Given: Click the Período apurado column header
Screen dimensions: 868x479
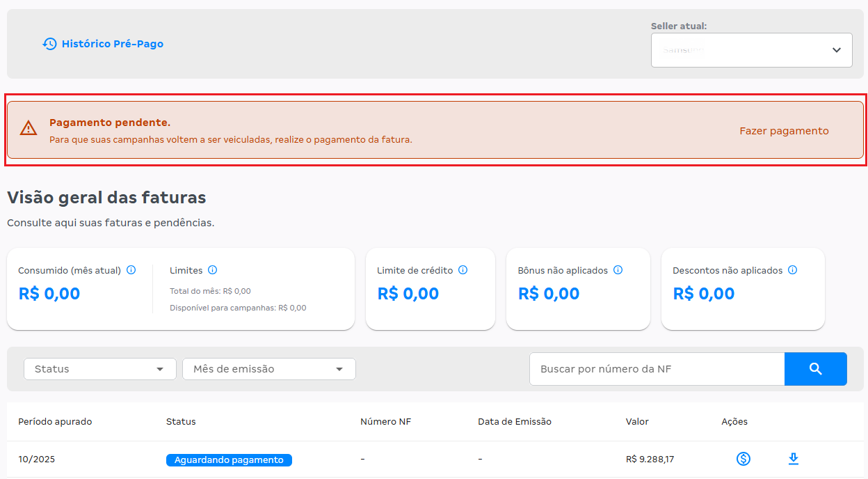Looking at the screenshot, I should pyautogui.click(x=55, y=422).
